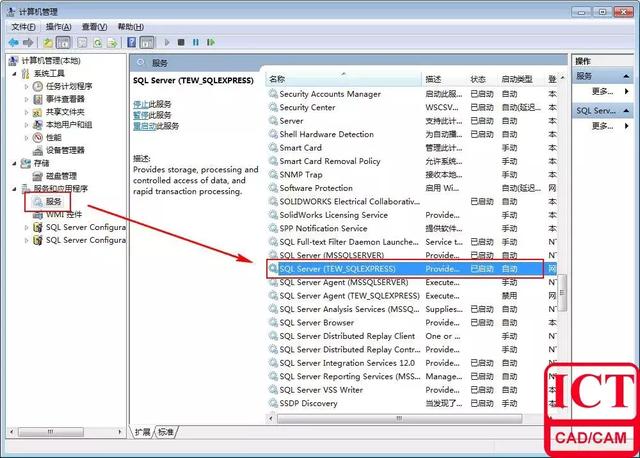Click the Start Service play icon
The width and height of the screenshot is (640, 458).
(167, 42)
